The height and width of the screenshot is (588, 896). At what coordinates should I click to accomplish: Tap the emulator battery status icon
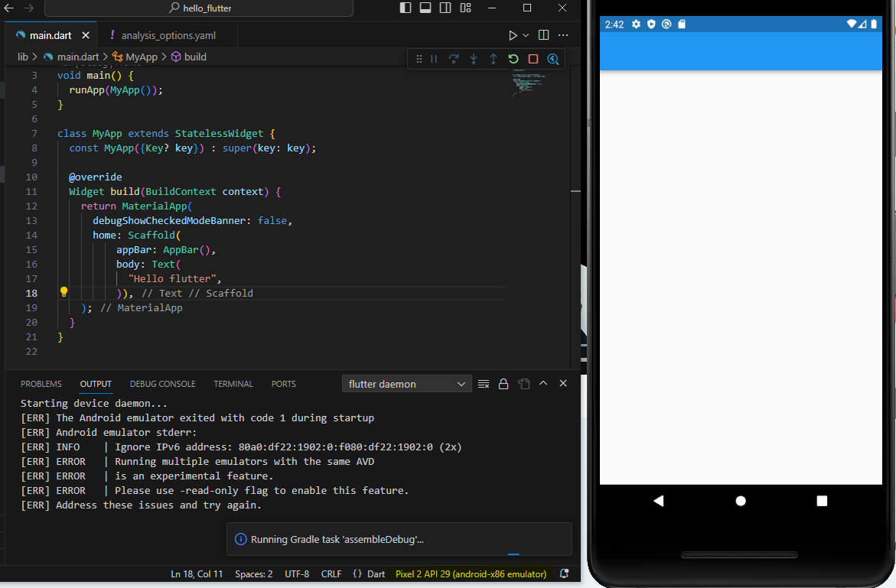[x=874, y=24]
